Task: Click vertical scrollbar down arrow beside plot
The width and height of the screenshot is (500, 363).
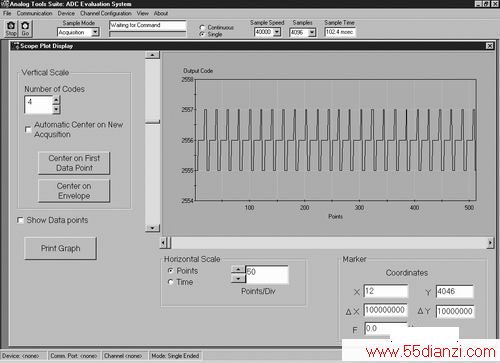Action: pyautogui.click(x=152, y=228)
